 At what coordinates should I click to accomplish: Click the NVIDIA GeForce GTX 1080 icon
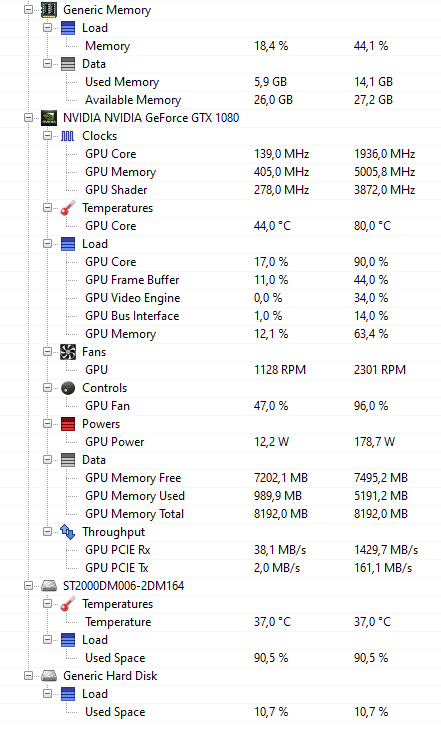point(49,118)
